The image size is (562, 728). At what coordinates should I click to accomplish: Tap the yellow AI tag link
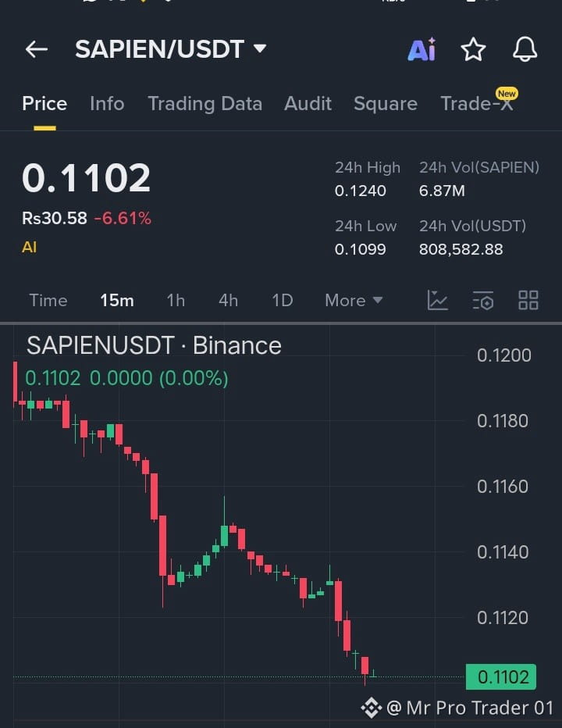point(29,247)
